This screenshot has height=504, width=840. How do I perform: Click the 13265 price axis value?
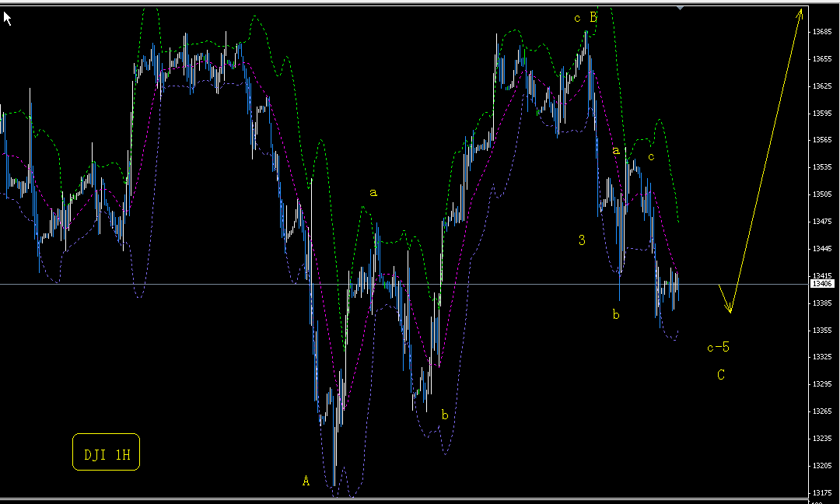tap(822, 411)
